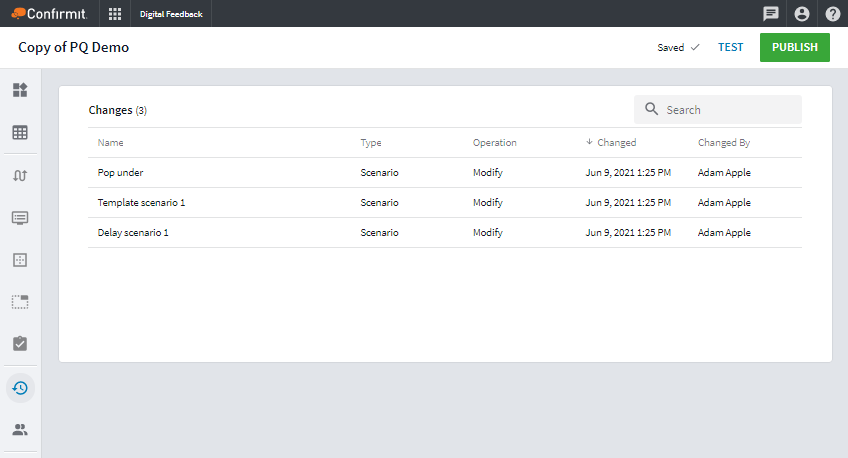Screen dimensions: 848x458
Task: Click Modify in Template scenario 1 row
Action: [x=488, y=203]
